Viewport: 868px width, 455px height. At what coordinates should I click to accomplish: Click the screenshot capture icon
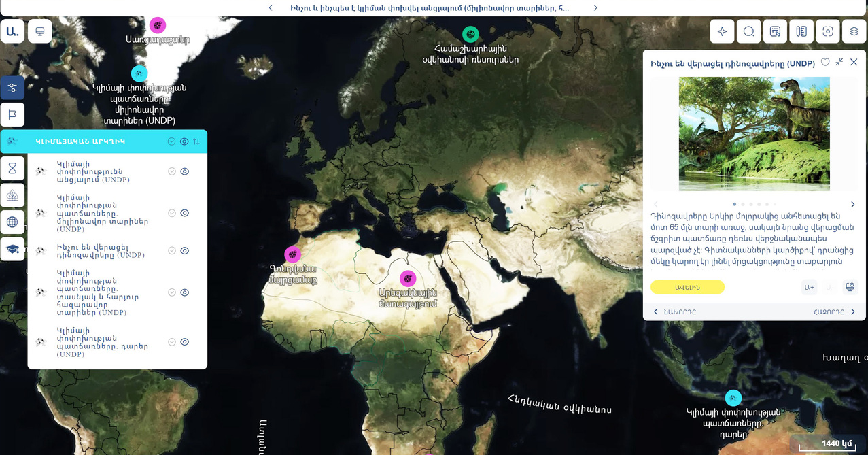(827, 31)
